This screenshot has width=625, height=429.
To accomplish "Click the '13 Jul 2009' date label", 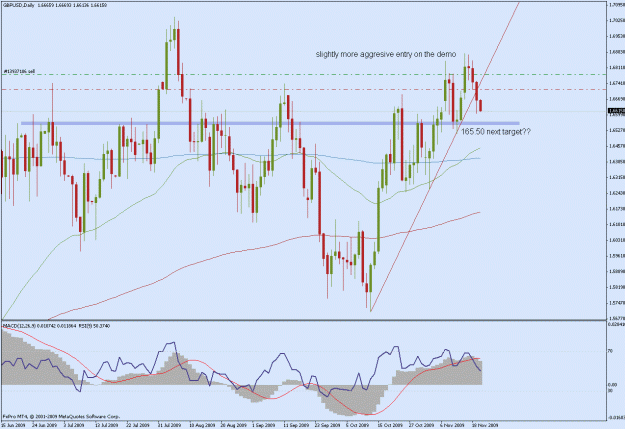I will [107, 425].
